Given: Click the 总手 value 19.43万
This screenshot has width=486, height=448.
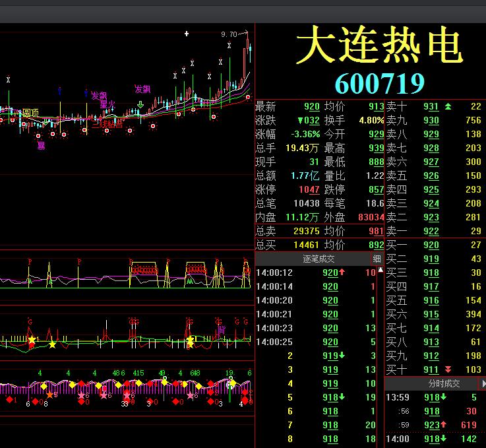Looking at the screenshot, I should pos(302,148).
